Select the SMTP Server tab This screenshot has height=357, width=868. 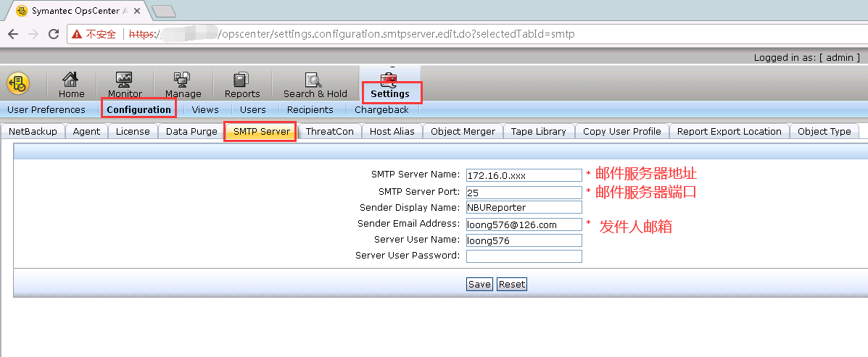click(x=261, y=132)
